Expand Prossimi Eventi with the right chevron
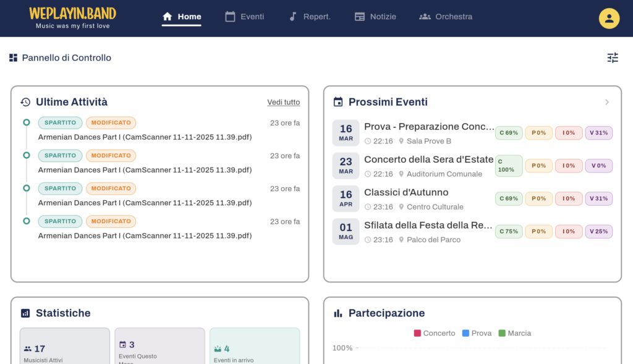Screen dimensions: 633x364 (606, 101)
